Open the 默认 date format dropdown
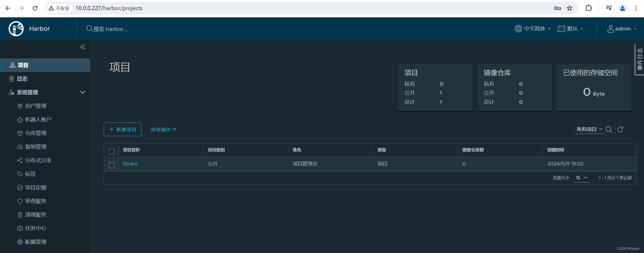The height and width of the screenshot is (253, 644). [x=571, y=29]
